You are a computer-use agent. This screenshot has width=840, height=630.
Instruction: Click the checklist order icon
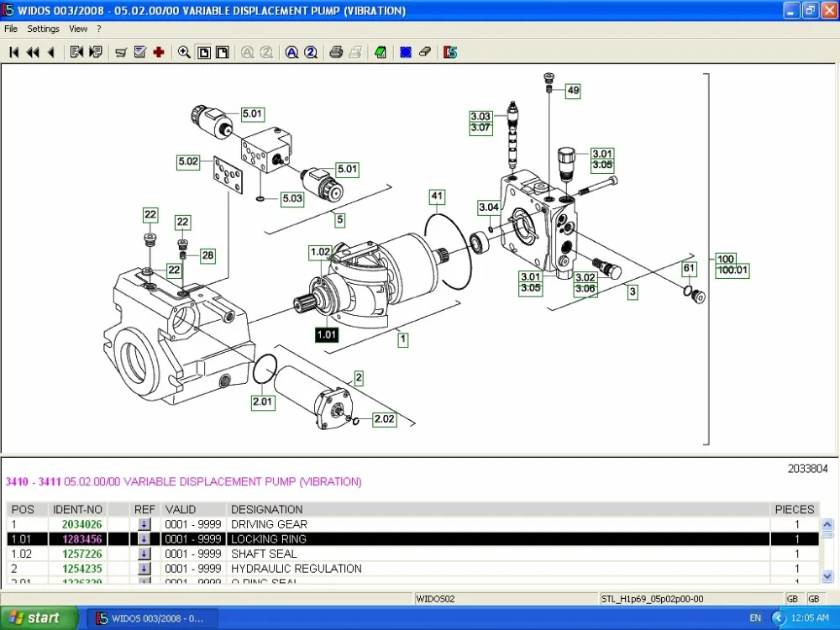click(139, 52)
